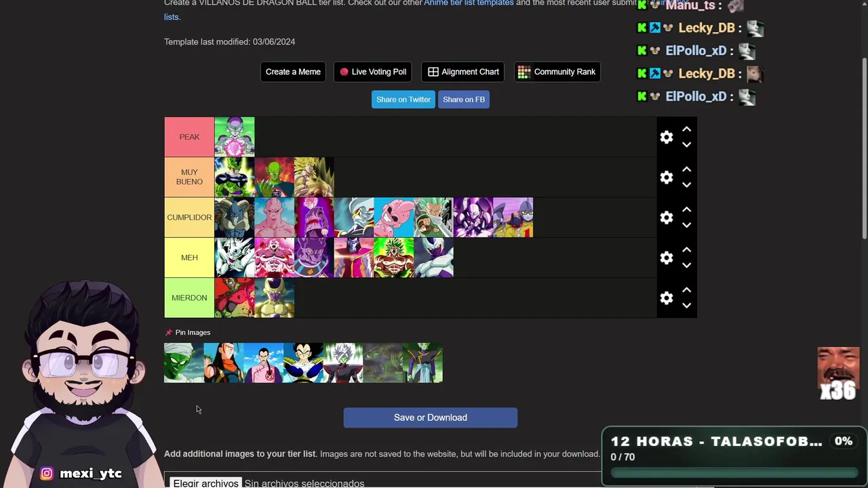Click Create a Meme button
The width and height of the screenshot is (868, 488).
[x=293, y=72]
